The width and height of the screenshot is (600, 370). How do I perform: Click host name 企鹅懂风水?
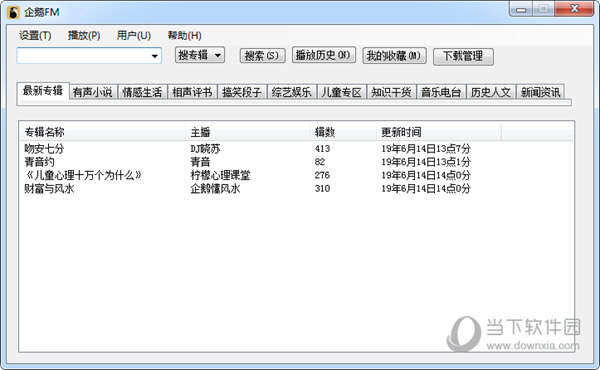(x=215, y=188)
